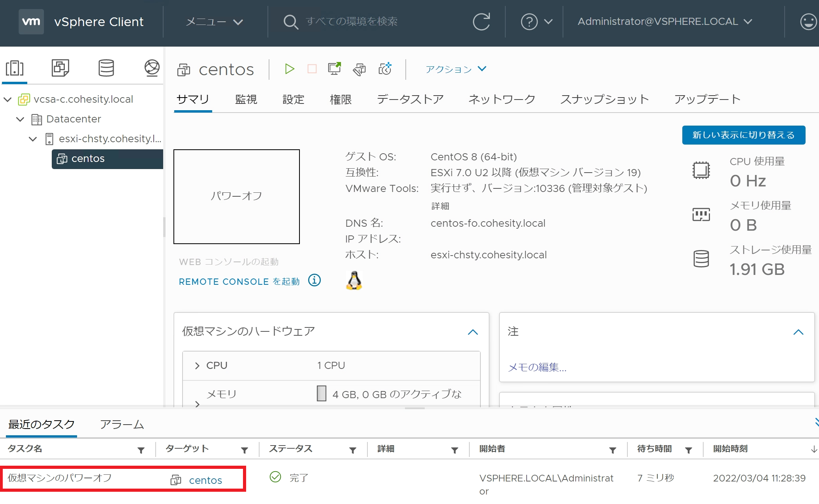Collapse the esxi-chsty host tree node
This screenshot has height=504, width=819.
click(x=33, y=139)
